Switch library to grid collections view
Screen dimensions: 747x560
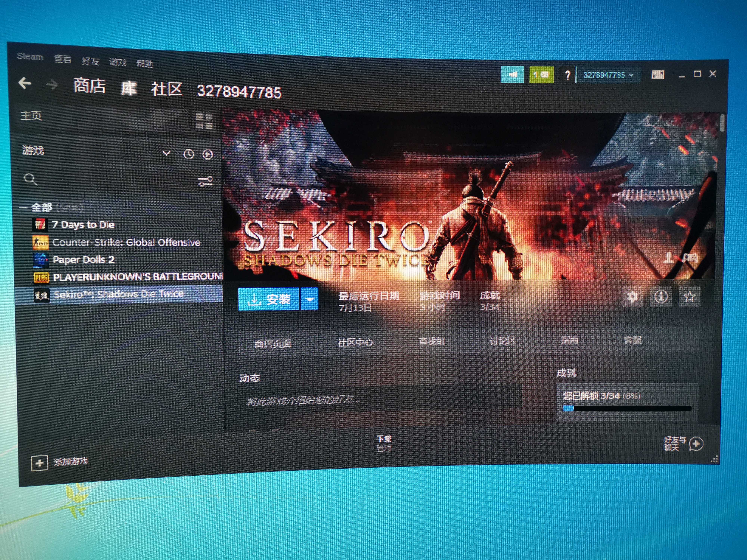[204, 121]
